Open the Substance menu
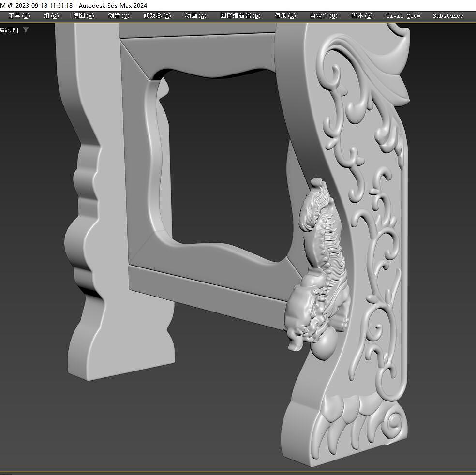476x475 pixels. point(447,15)
